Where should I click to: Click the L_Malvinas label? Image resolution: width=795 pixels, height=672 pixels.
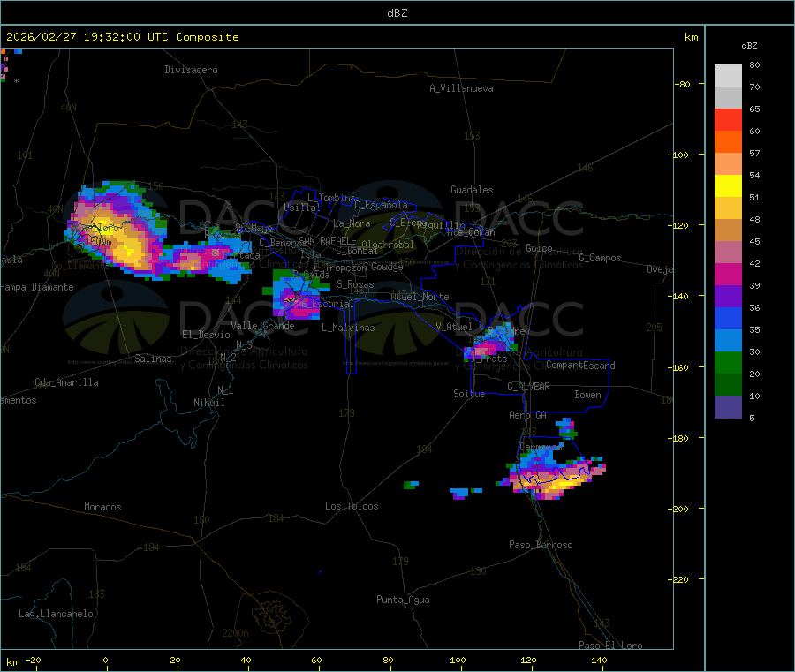[x=348, y=328]
